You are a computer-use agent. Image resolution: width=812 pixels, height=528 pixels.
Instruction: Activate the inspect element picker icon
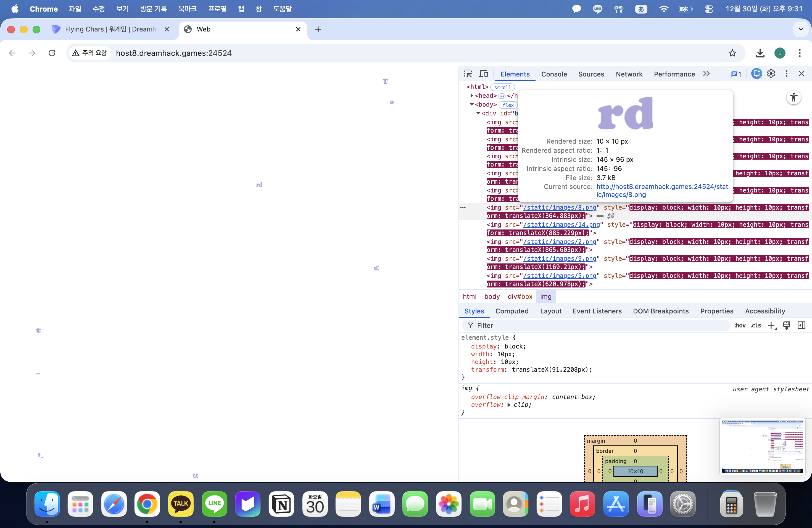pos(468,74)
